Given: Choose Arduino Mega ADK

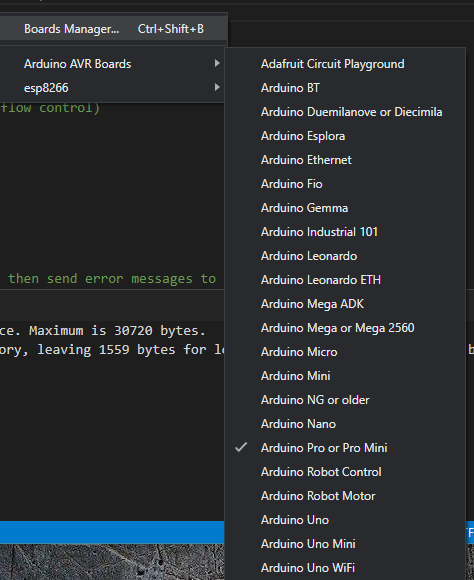Looking at the screenshot, I should [345, 304].
